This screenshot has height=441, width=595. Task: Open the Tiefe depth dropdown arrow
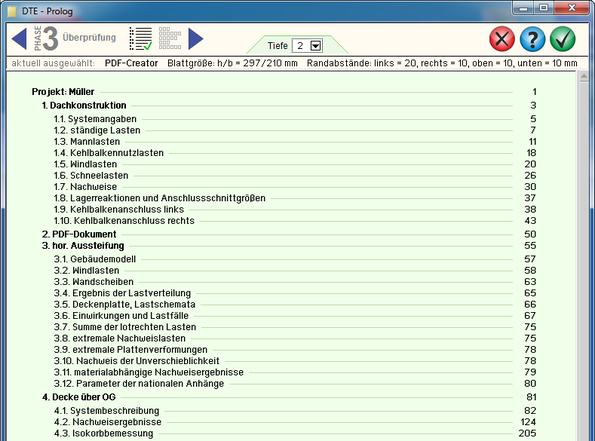[316, 46]
